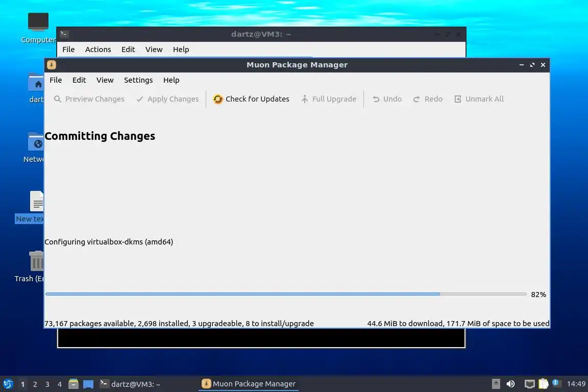Viewport: 588px width, 392px height.
Task: Click Check for Updates in Muon toolbar
Action: [x=251, y=99]
